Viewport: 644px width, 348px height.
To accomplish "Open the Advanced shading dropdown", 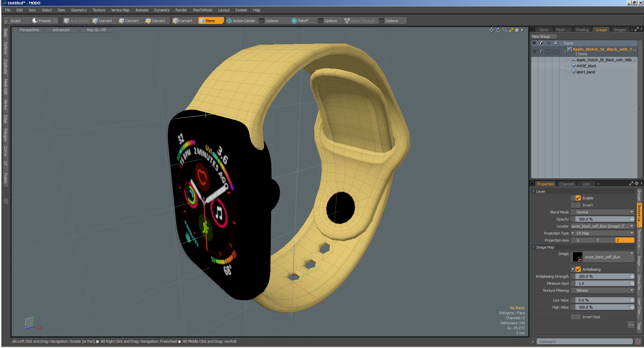I will 61,30.
